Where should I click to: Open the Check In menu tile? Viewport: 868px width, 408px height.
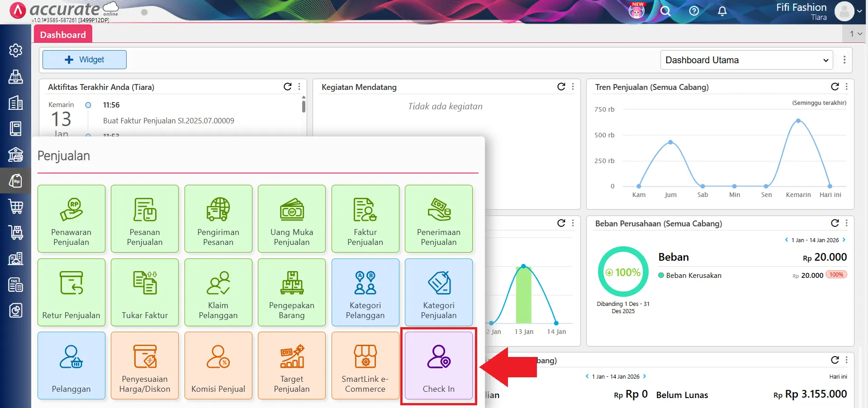tap(438, 366)
